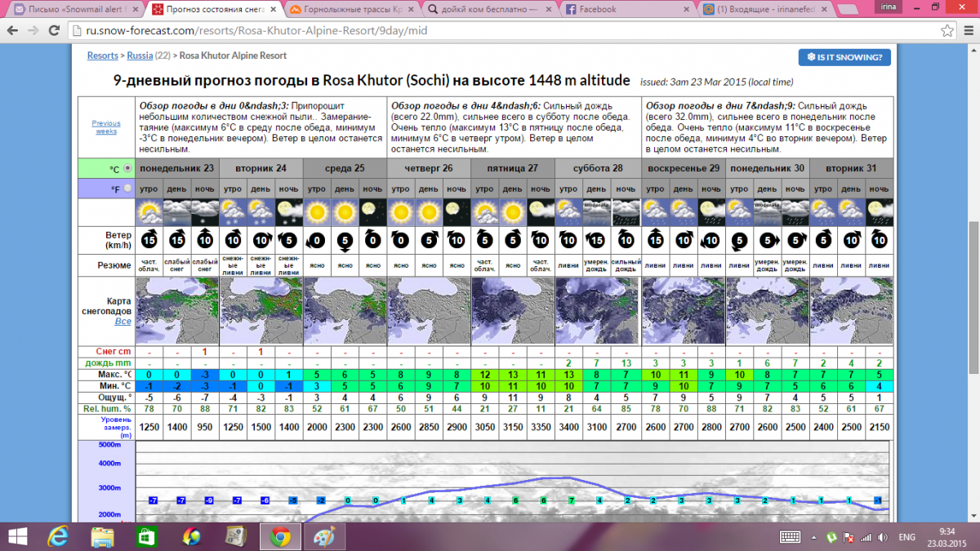
Task: Click wind arrow for вторник 31 ночь
Action: click(x=878, y=240)
